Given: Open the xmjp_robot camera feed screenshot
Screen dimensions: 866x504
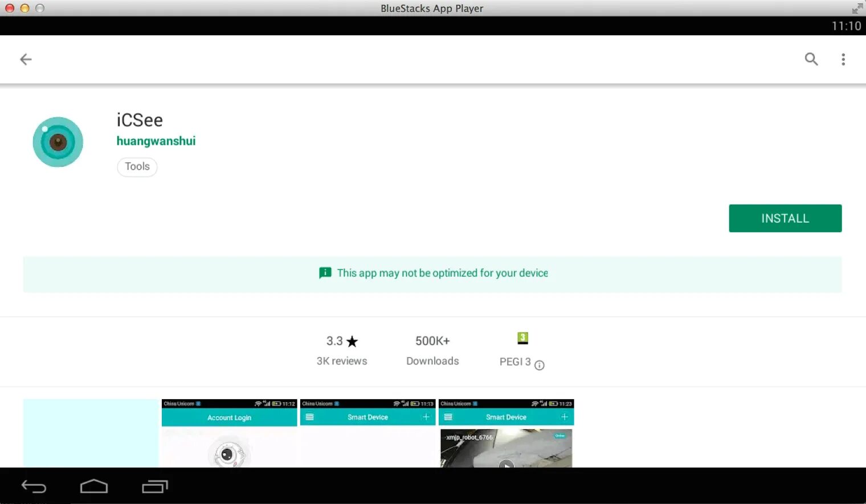Looking at the screenshot, I should (x=506, y=433).
